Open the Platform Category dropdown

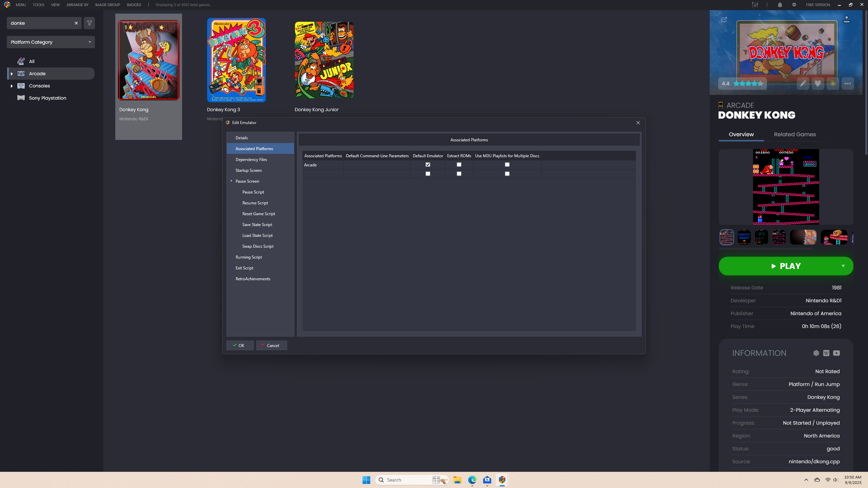coord(51,42)
